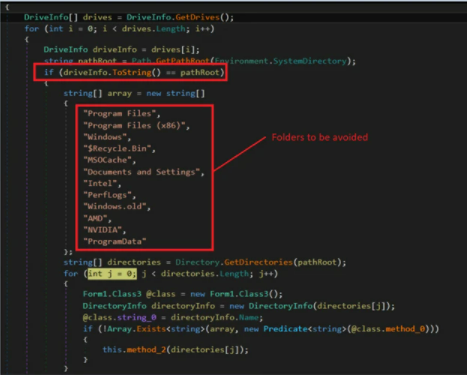Screen dimensions: 470x377
Task: Select the "Intel" string literal
Action: (100, 183)
